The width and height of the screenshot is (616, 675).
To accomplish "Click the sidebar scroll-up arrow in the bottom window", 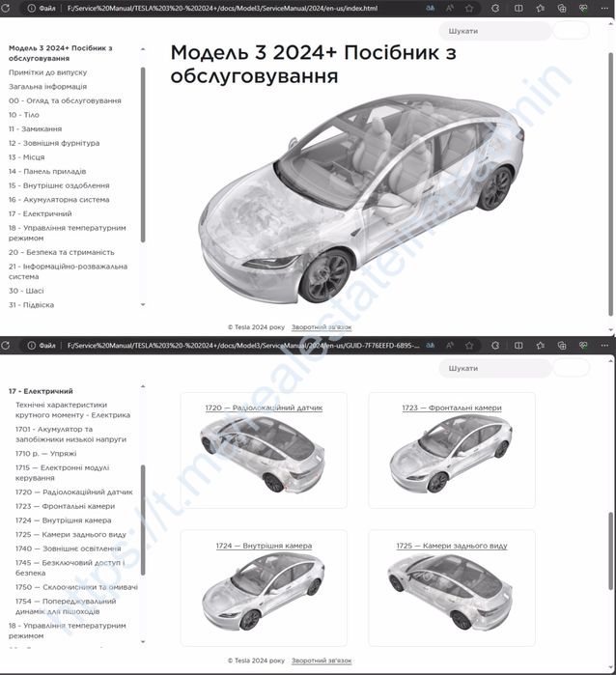I will pos(143,386).
